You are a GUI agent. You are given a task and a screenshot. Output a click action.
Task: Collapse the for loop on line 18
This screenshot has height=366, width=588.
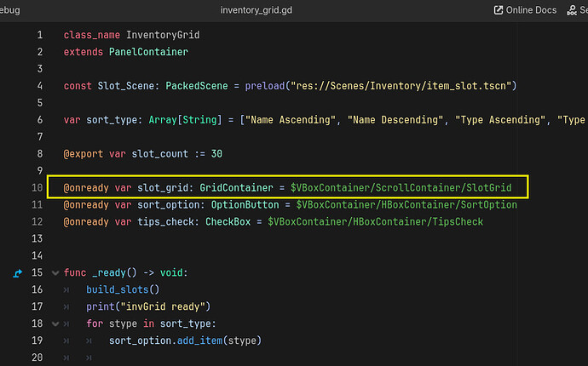55,323
